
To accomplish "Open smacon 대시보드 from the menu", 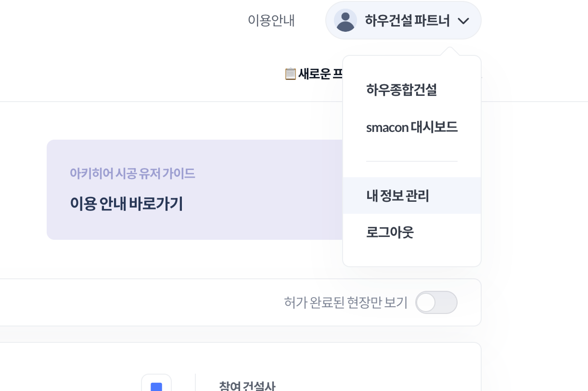I will tap(412, 128).
